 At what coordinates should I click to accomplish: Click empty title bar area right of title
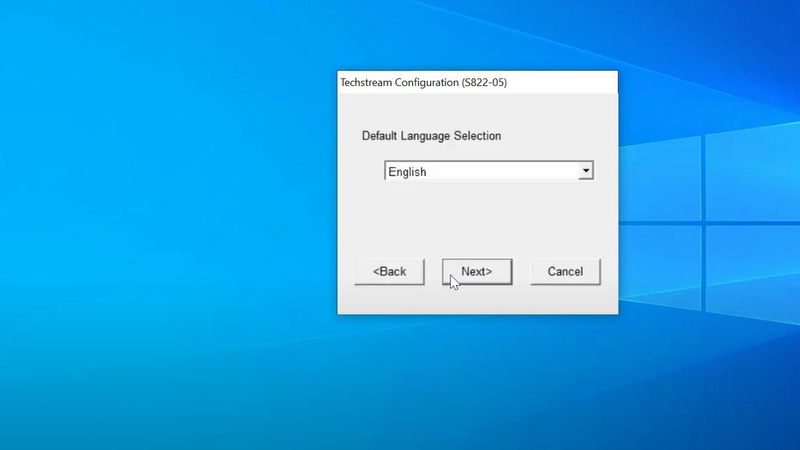pyautogui.click(x=565, y=83)
